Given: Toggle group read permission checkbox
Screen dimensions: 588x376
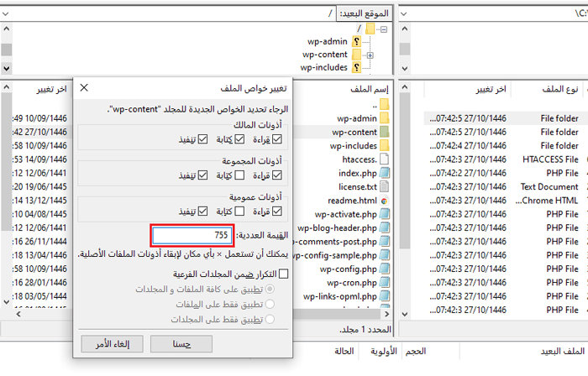Looking at the screenshot, I should click(x=277, y=175).
